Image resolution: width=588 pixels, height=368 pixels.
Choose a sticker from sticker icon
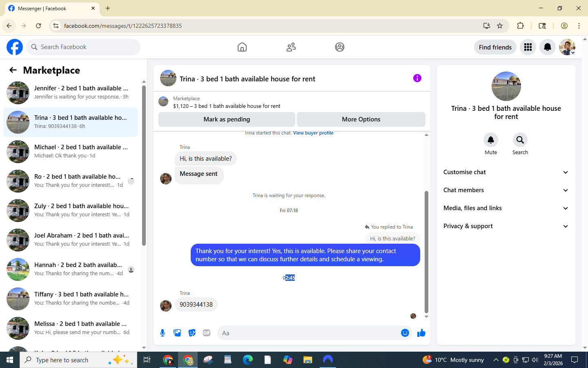pos(192,333)
